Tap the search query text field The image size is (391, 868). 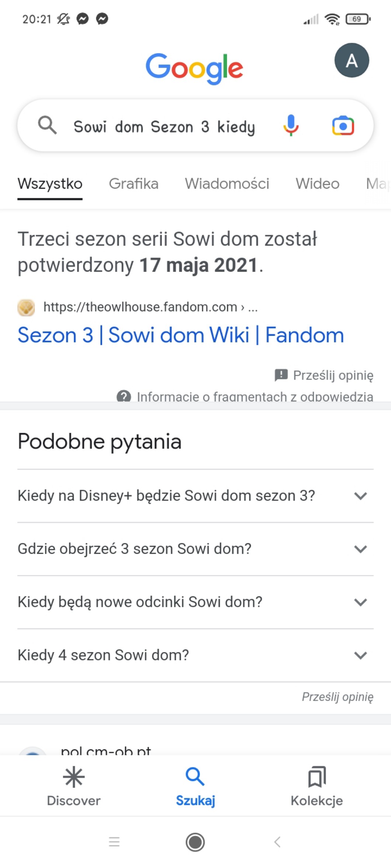[164, 126]
